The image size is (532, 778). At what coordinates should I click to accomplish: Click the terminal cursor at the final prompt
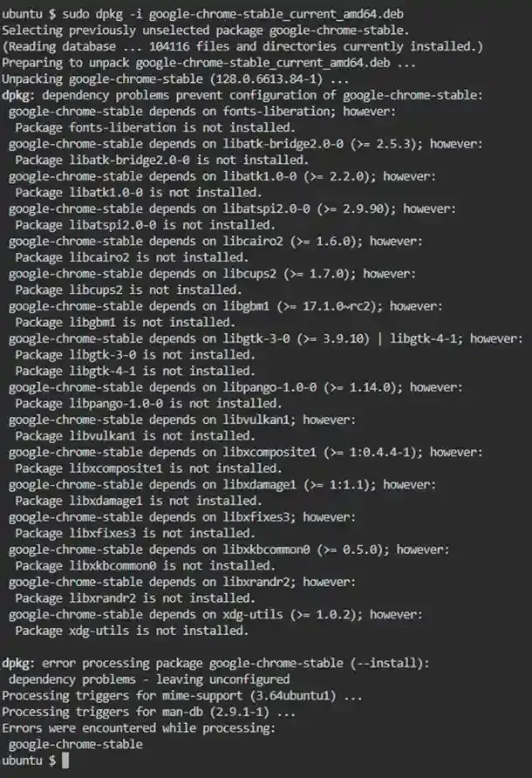(65, 761)
